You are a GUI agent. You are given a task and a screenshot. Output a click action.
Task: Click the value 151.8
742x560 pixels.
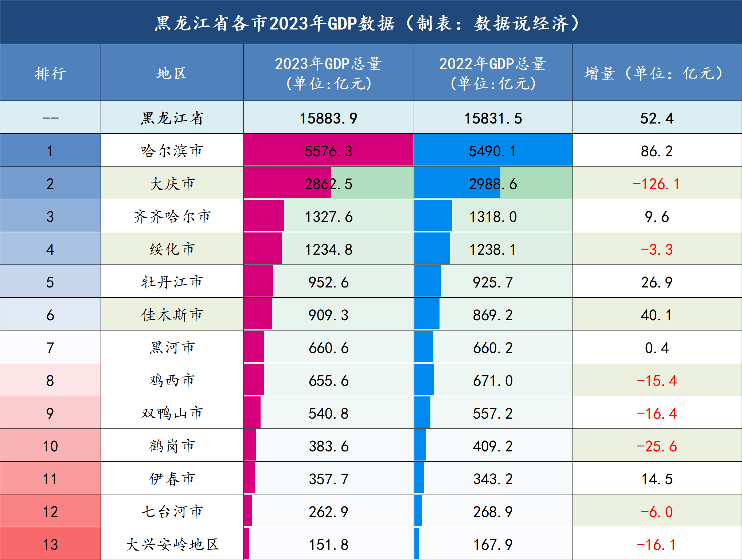(x=328, y=545)
